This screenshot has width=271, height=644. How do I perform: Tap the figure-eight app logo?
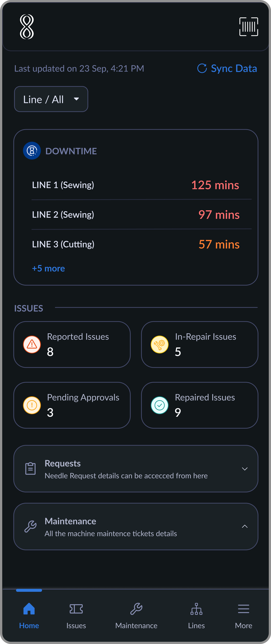click(27, 27)
